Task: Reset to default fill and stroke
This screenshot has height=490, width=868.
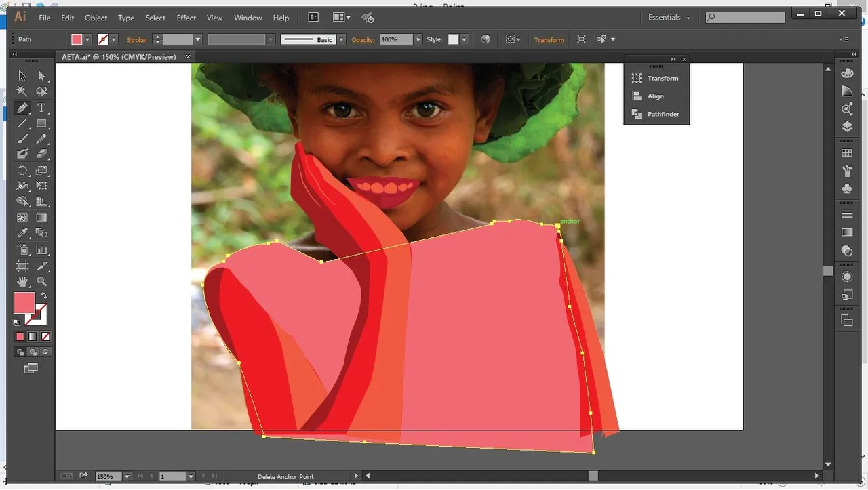Action: pos(18,323)
